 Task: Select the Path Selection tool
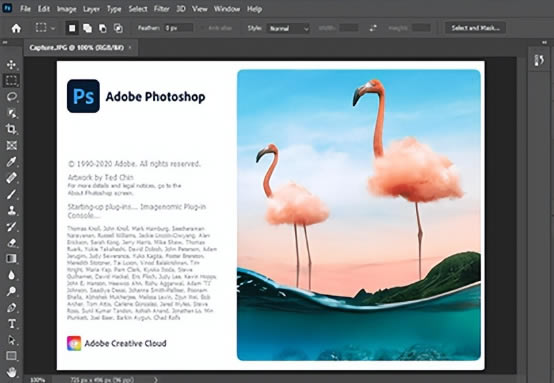[x=11, y=340]
